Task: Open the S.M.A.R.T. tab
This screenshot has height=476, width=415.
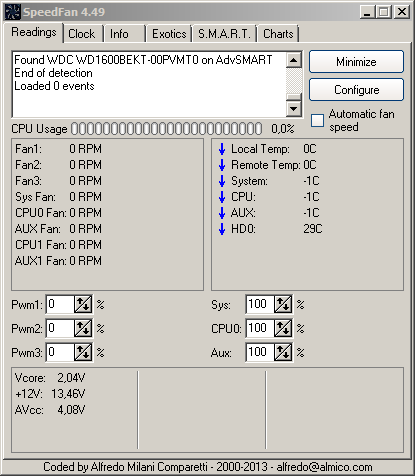Action: pos(224,34)
